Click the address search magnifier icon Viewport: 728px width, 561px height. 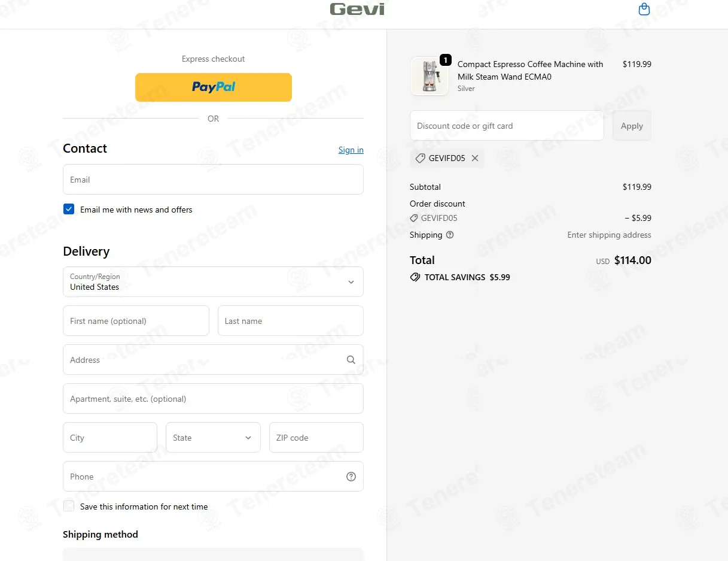351,360
